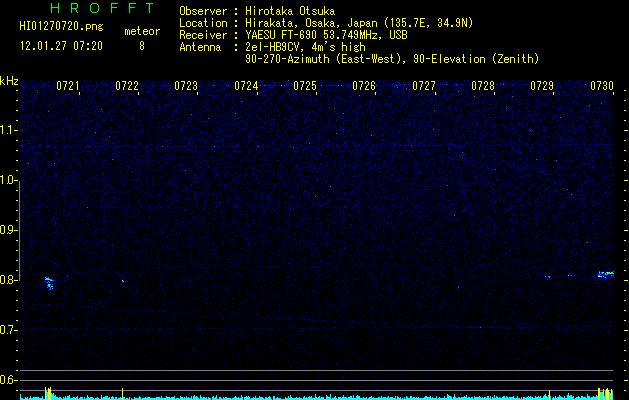Click the 0.9 kHz axis label
629x400 pixels.
8,230
